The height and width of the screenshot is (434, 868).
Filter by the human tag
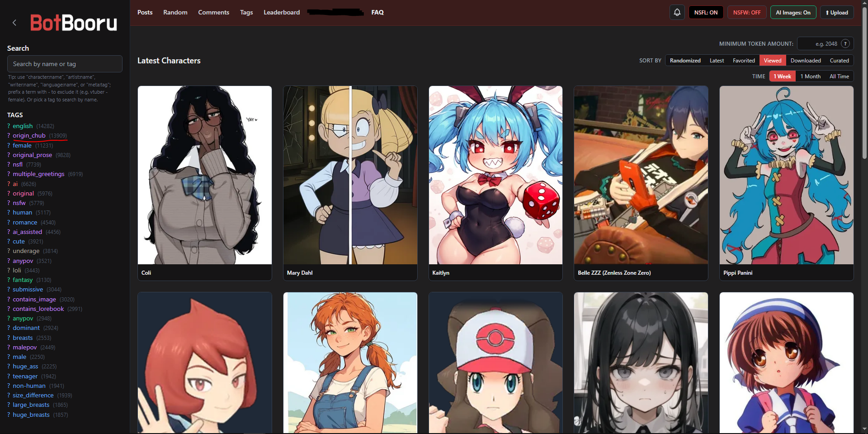(x=22, y=212)
